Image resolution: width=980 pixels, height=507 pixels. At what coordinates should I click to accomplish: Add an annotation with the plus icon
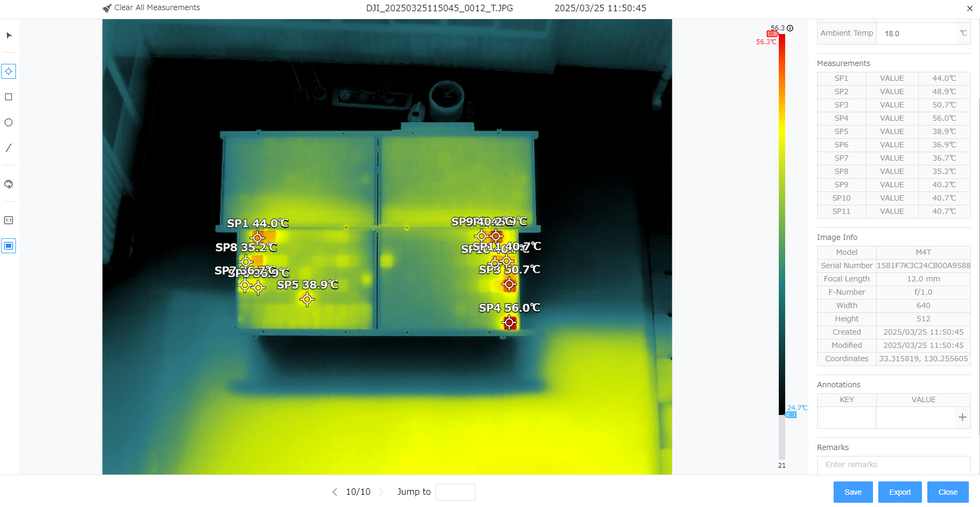(x=962, y=417)
